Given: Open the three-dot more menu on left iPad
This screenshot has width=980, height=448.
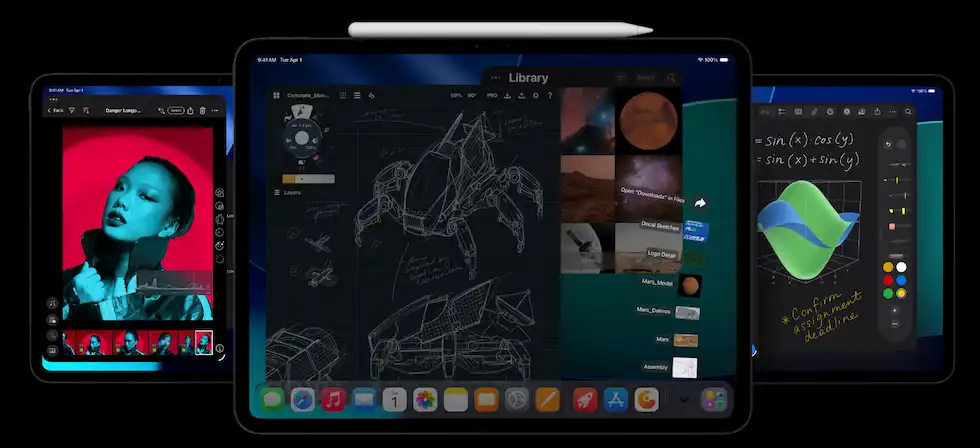Looking at the screenshot, I should [215, 111].
